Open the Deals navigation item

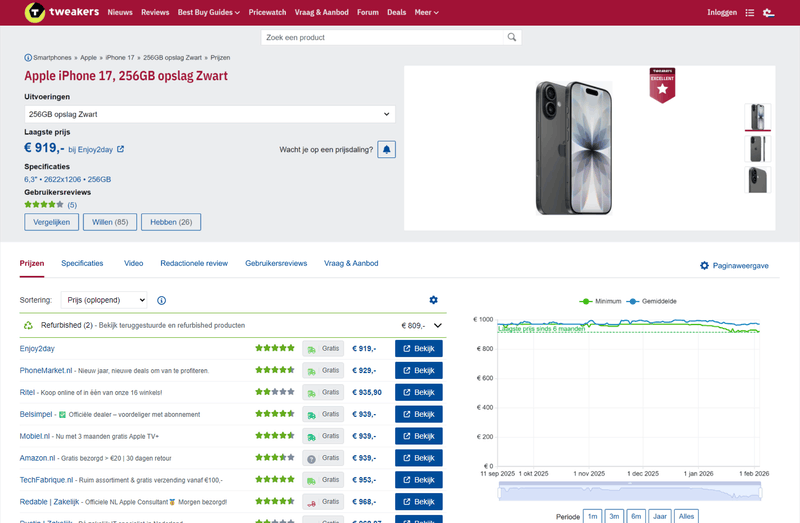tap(396, 12)
